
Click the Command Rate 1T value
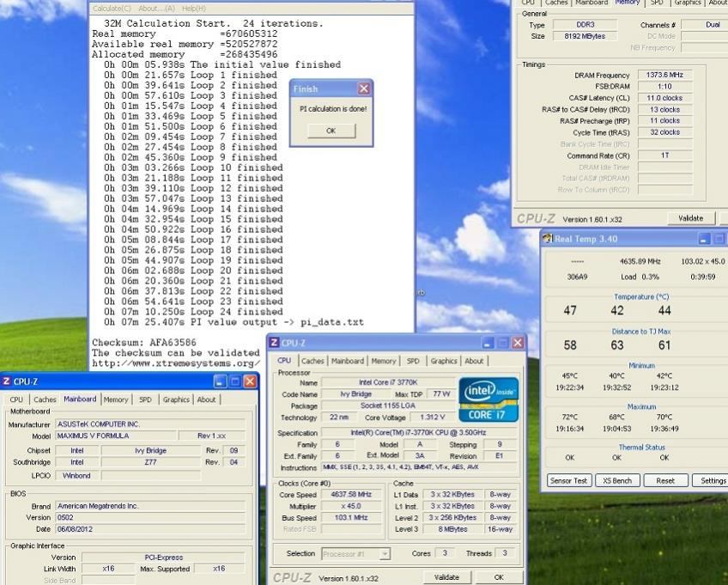pos(664,155)
